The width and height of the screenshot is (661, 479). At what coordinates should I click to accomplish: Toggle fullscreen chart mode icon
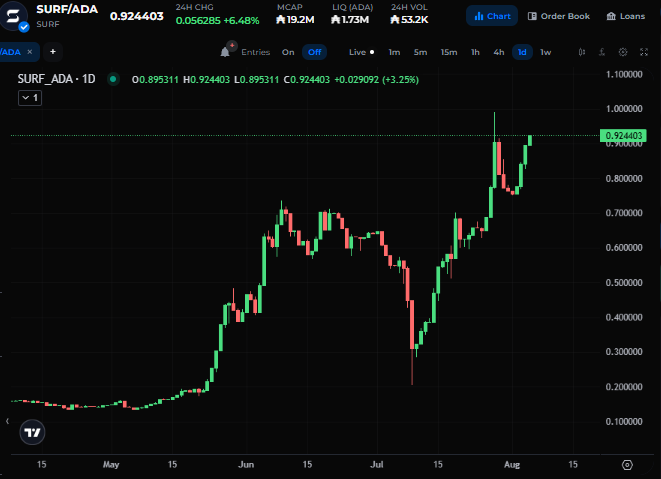[644, 52]
